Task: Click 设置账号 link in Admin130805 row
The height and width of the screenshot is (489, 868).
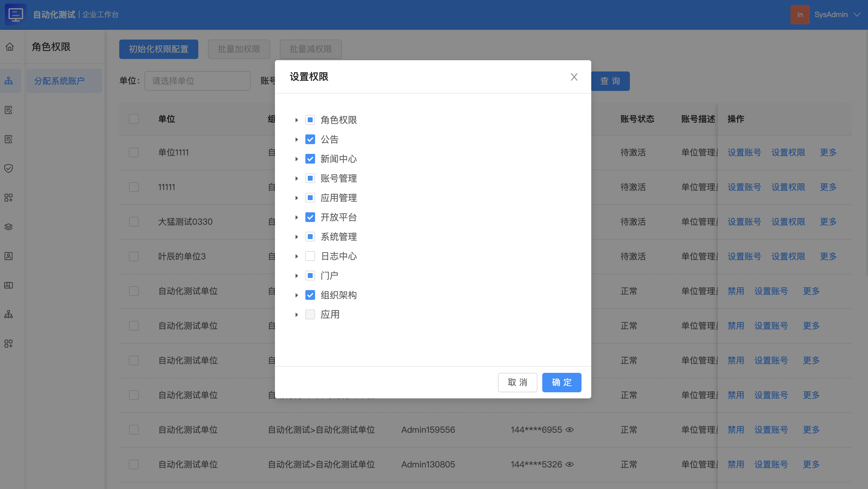Action: click(x=771, y=464)
